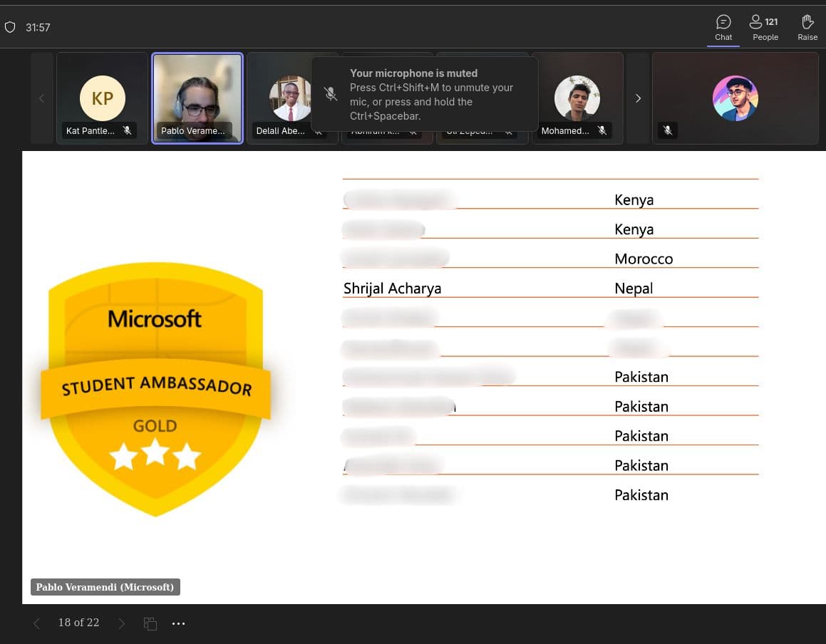The height and width of the screenshot is (644, 826).
Task: Click the muted mic icon in the tooltip
Action: point(330,93)
